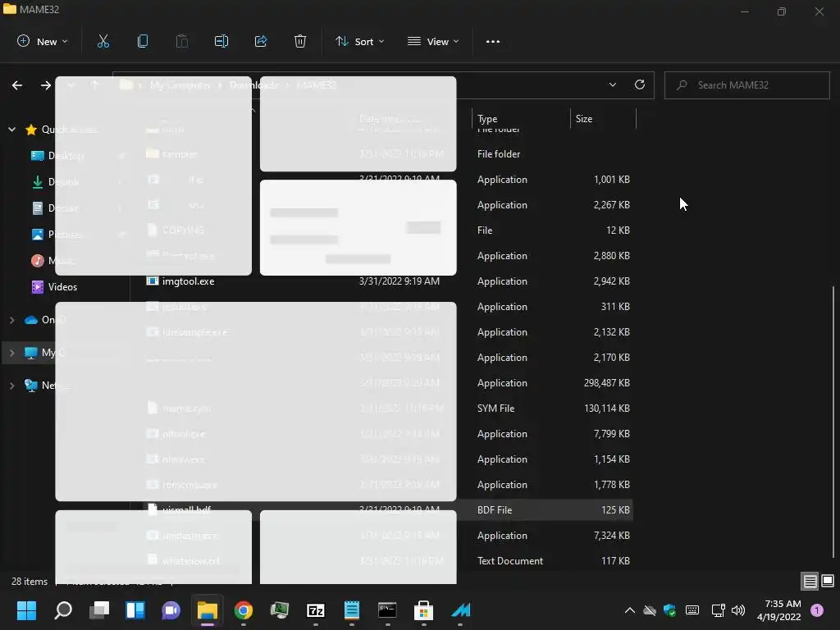Open Command Prompt from the taskbar
This screenshot has height=630, width=840.
click(387, 609)
